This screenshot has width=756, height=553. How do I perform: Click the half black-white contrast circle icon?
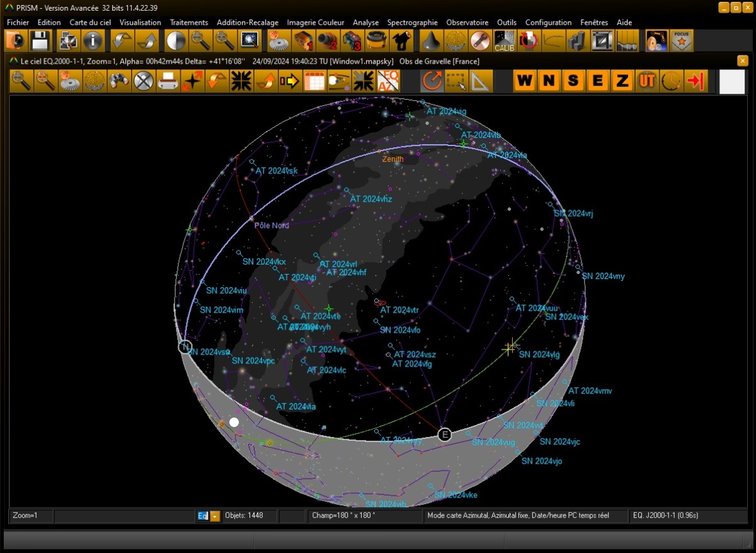click(x=176, y=41)
